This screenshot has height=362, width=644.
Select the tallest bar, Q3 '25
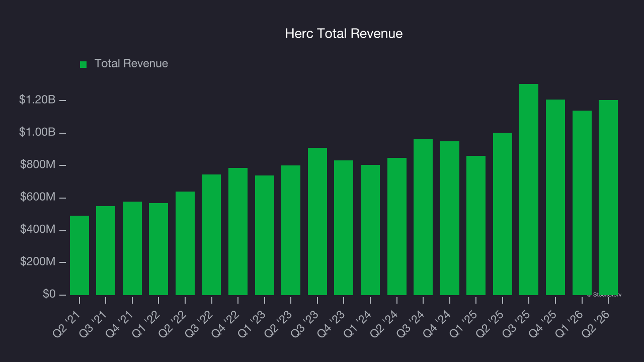[x=529, y=190]
